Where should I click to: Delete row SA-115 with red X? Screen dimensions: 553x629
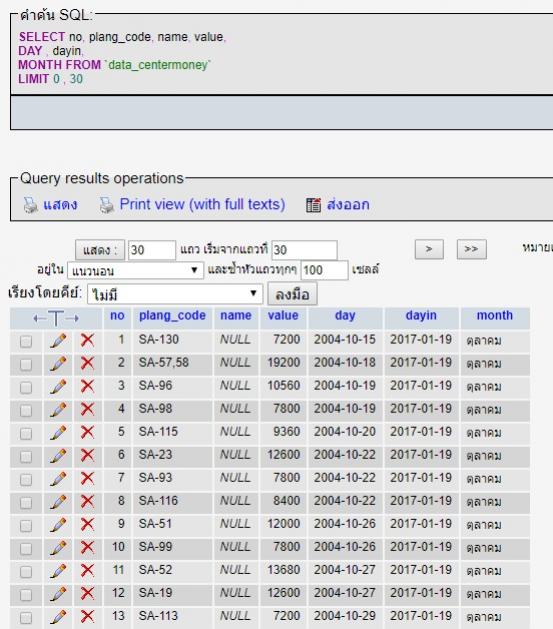87,432
